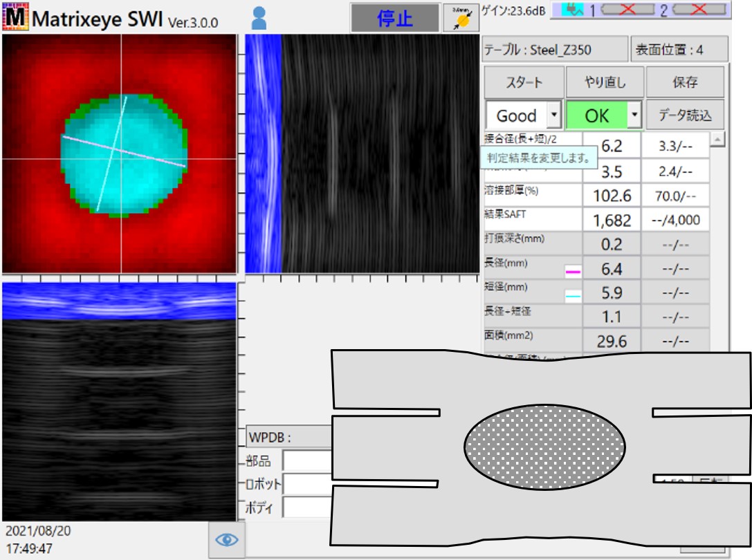Click the results table scroll-up arrow

click(x=717, y=139)
